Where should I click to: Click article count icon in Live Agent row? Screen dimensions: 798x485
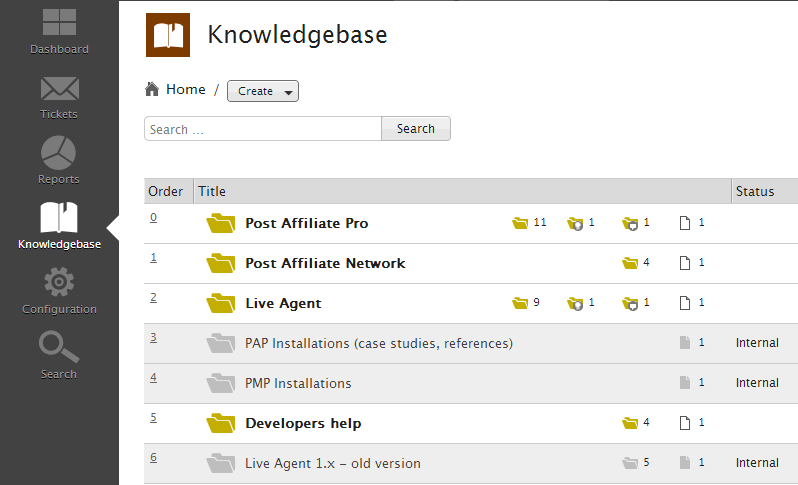pos(685,303)
